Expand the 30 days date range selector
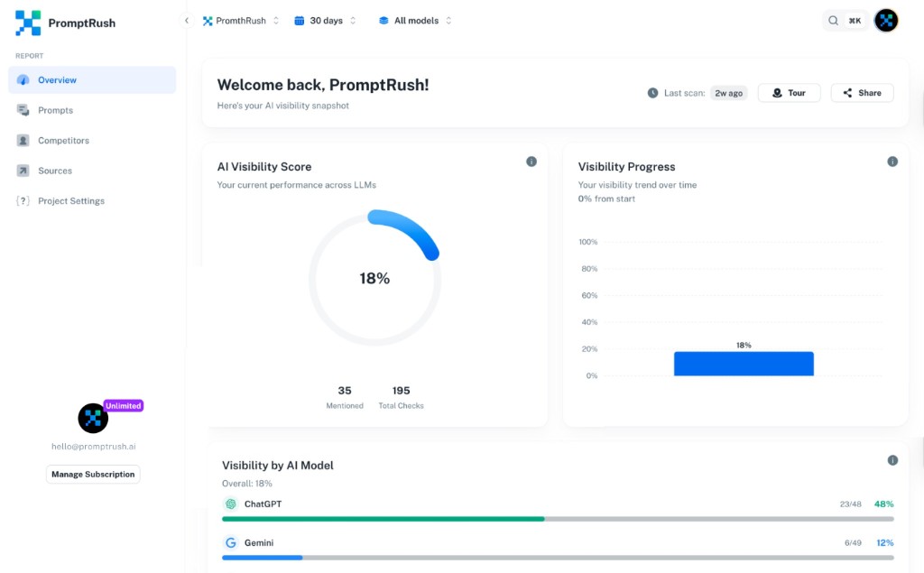The height and width of the screenshot is (573, 924). click(x=326, y=21)
